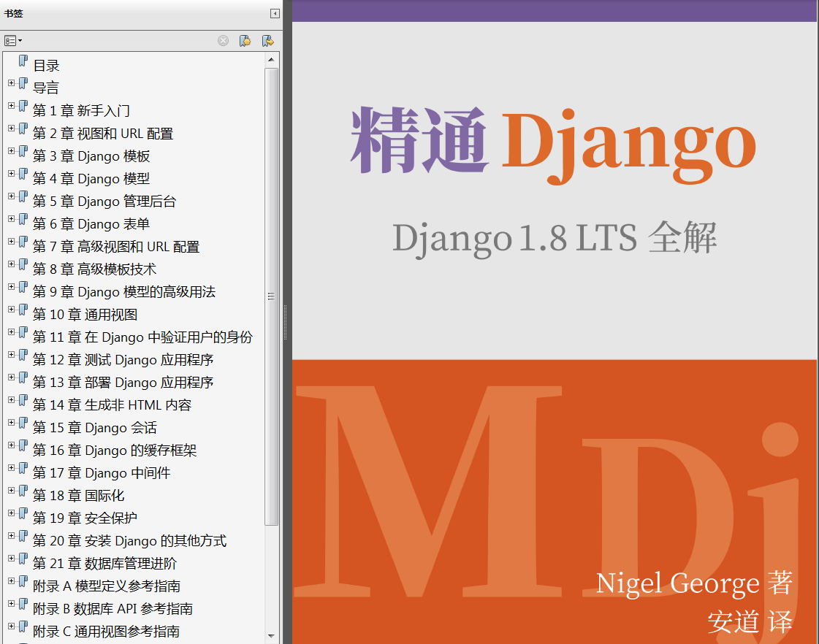819x644 pixels.
Task: Open the bookmark options menu icon
Action: [x=12, y=41]
